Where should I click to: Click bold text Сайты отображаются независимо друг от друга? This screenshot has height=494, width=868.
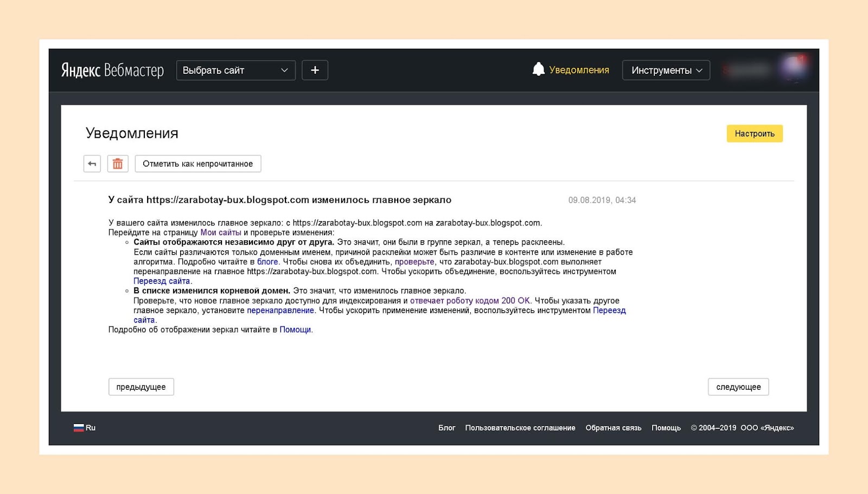[x=234, y=242]
